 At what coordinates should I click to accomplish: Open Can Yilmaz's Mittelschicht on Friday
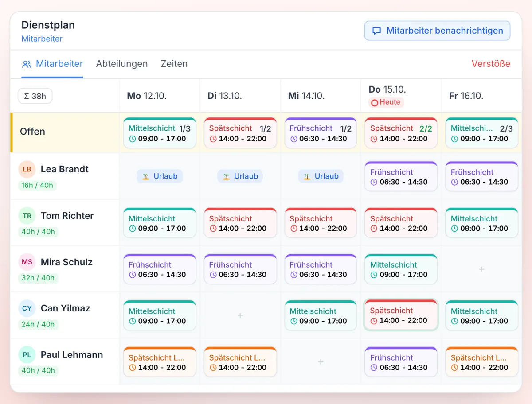tap(482, 315)
